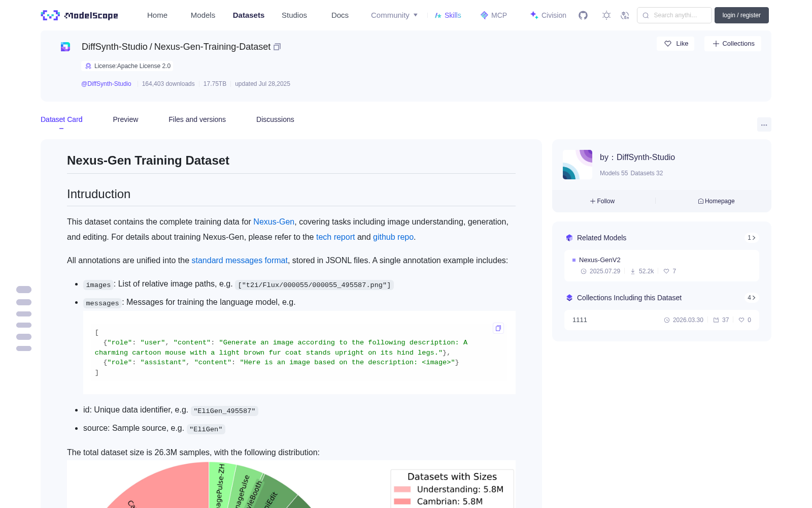
Task: Open the Docs menu item
Action: [340, 15]
